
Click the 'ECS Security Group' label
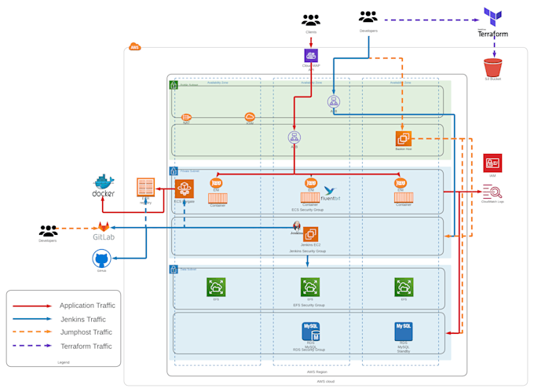(x=308, y=210)
